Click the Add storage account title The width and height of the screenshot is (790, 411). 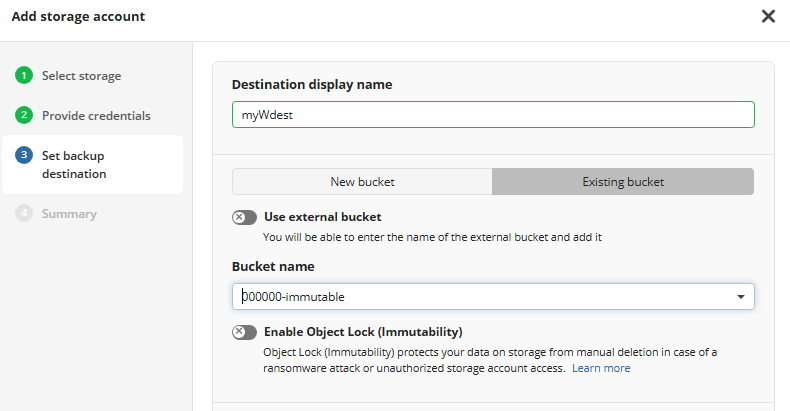point(78,16)
